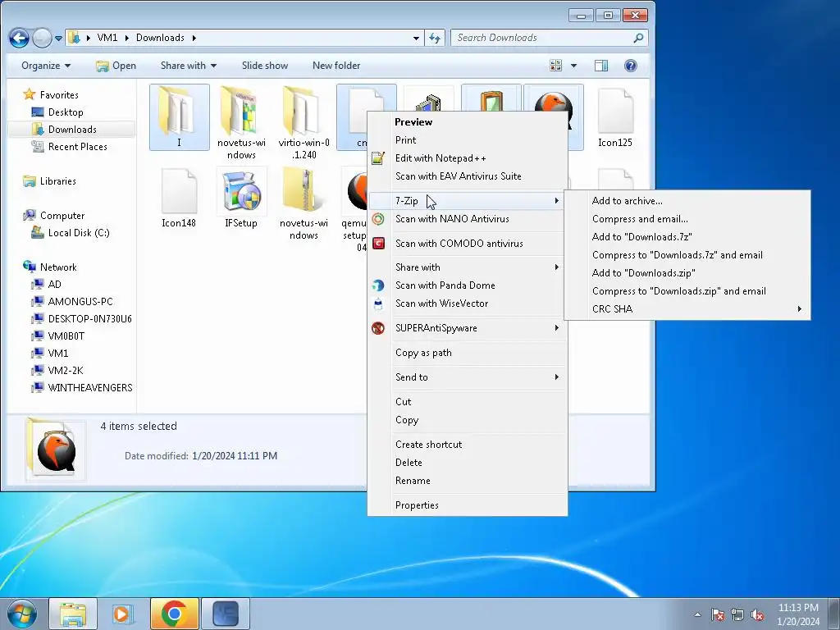The width and height of the screenshot is (840, 630).
Task: Select VM0B0T network computer
Action: point(58,336)
